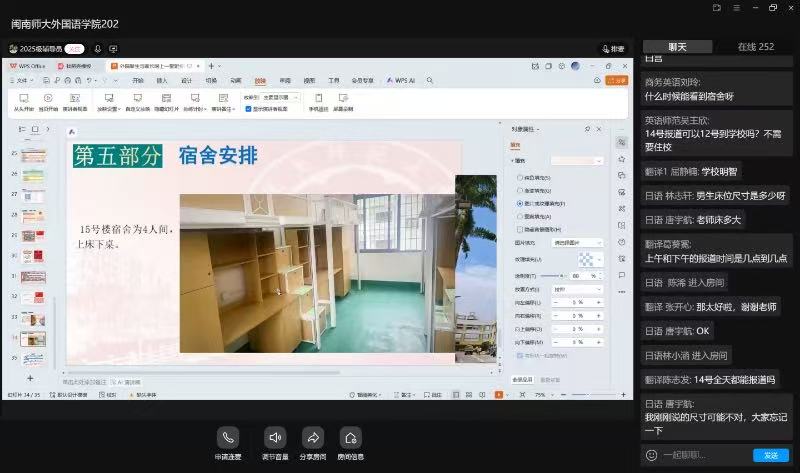Open 房间信息 room info icon
Image resolution: width=800 pixels, height=473 pixels.
[x=350, y=438]
